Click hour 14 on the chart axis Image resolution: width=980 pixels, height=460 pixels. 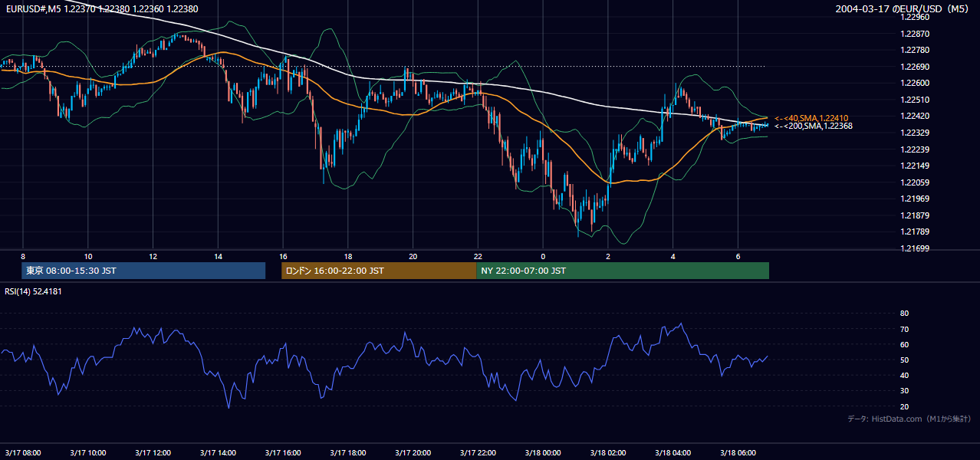pyautogui.click(x=218, y=256)
